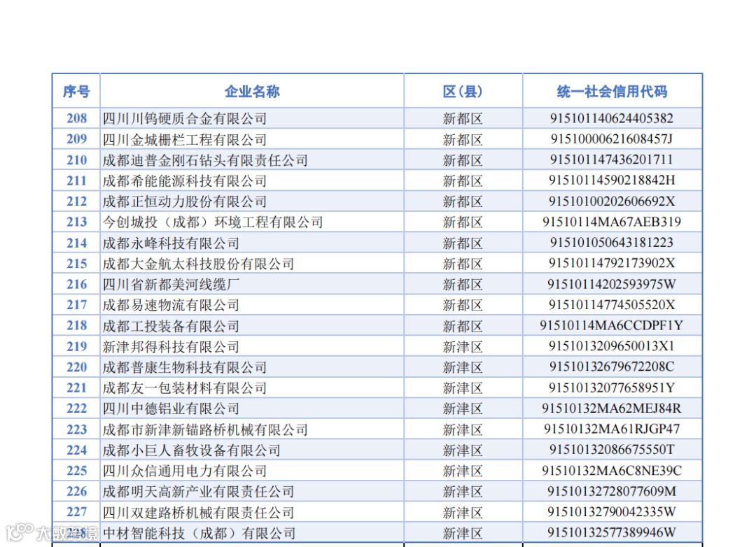
Task: Select credit code 91510132086675550T
Action: click(612, 450)
